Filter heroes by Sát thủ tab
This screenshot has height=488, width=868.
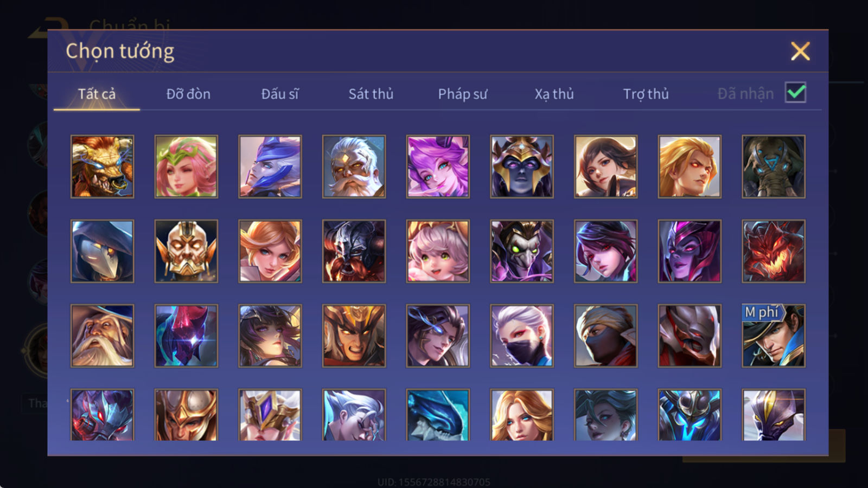pyautogui.click(x=371, y=94)
